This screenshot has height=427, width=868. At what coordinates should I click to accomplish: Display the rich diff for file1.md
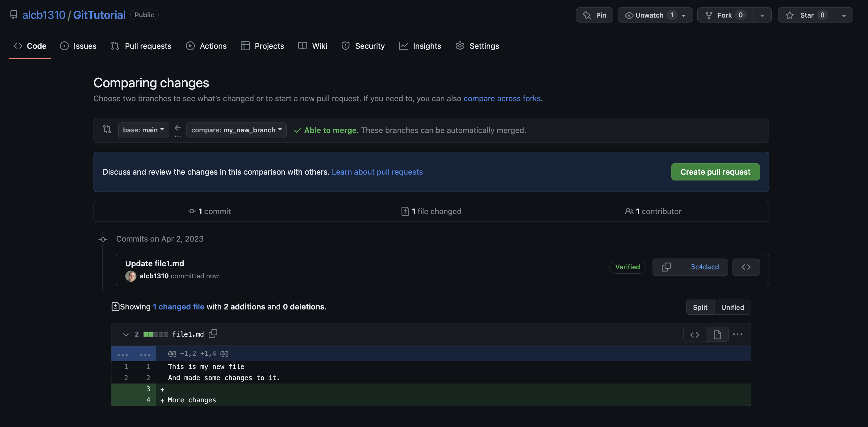pos(717,334)
